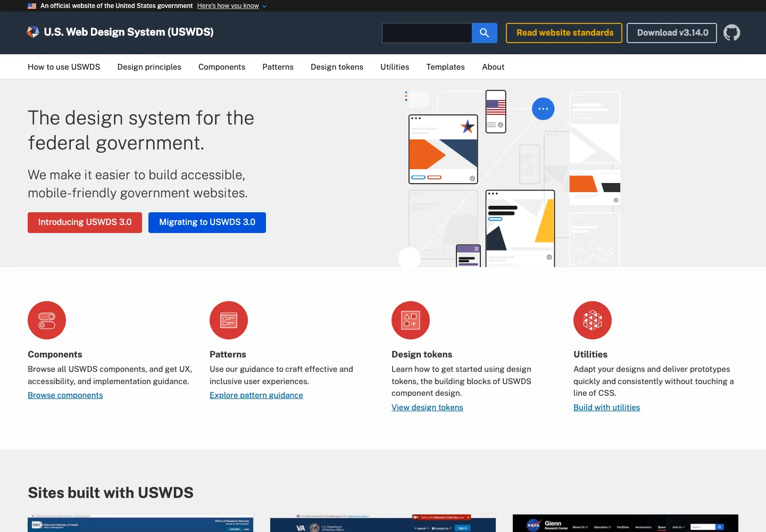The image size is (766, 532).
Task: Open Design principles nav item
Action: point(149,67)
